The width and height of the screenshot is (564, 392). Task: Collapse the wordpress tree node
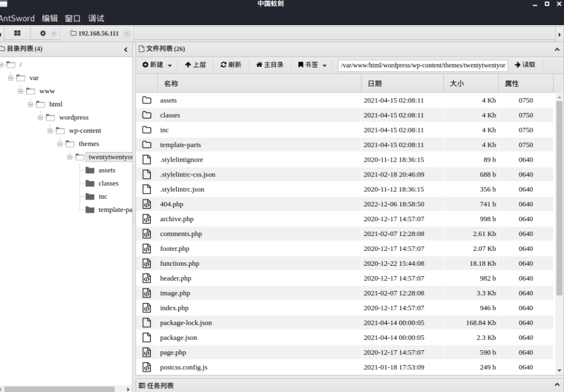click(x=40, y=118)
